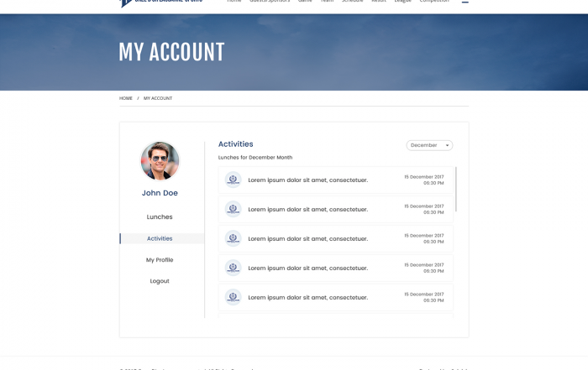Click the crest icon in first activity row

coord(233,180)
